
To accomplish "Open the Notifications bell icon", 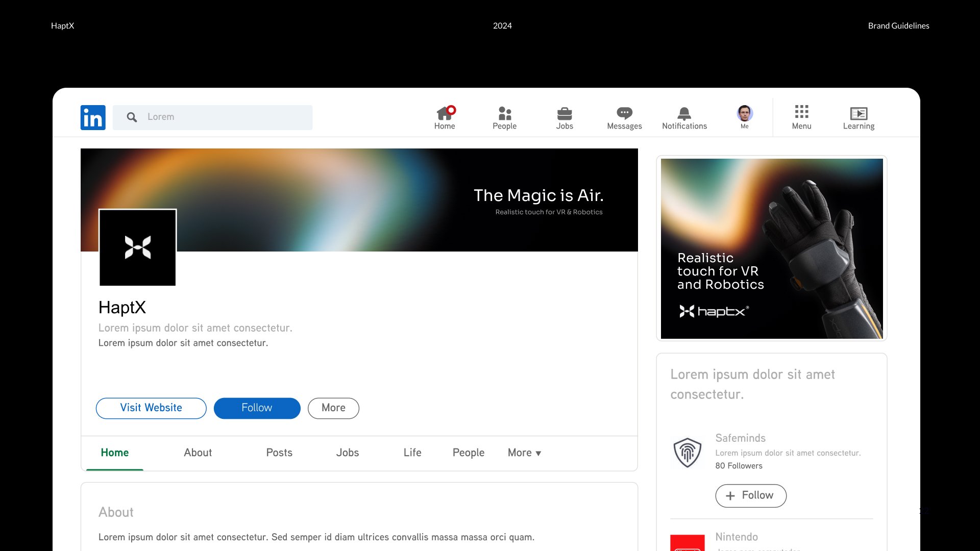I will pos(684,113).
